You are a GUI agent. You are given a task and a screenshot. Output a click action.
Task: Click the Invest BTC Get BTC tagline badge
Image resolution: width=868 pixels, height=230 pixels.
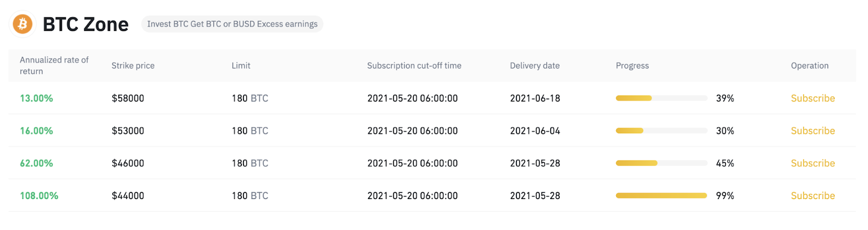(232, 24)
